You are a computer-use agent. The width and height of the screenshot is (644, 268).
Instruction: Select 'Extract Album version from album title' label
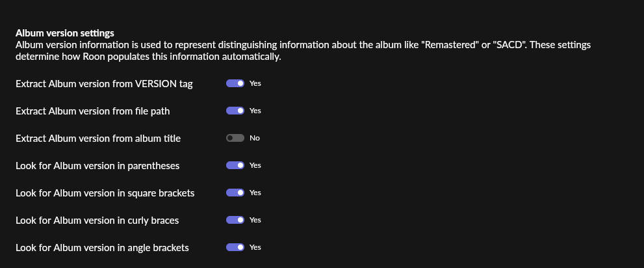[98, 139]
